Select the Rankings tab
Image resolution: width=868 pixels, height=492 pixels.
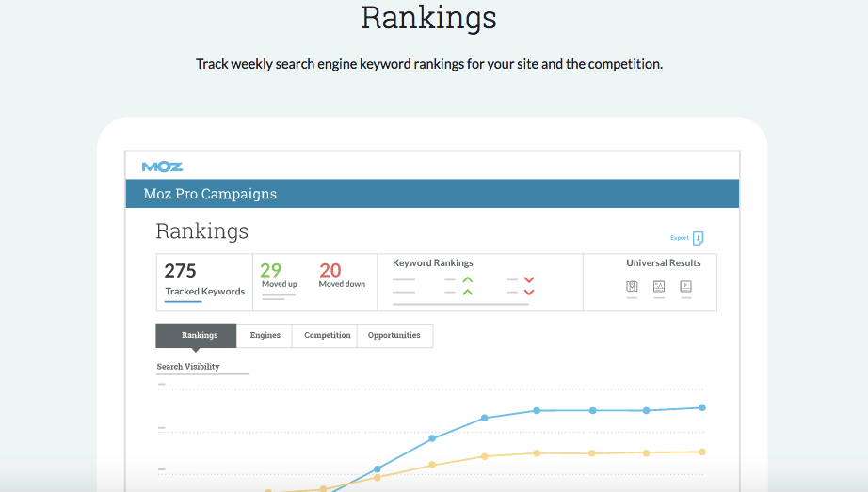(196, 336)
